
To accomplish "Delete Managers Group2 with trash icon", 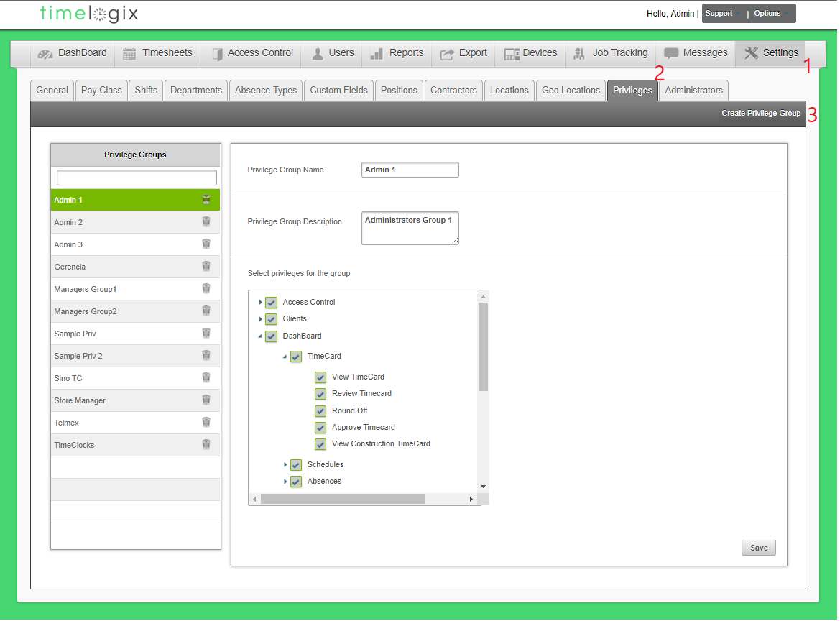I will pyautogui.click(x=206, y=310).
